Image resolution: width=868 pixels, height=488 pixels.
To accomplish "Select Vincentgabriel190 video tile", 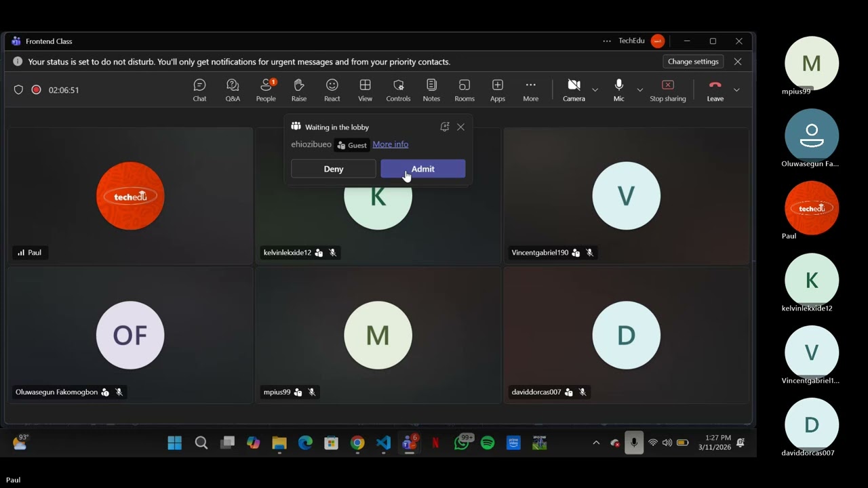I will [x=627, y=196].
